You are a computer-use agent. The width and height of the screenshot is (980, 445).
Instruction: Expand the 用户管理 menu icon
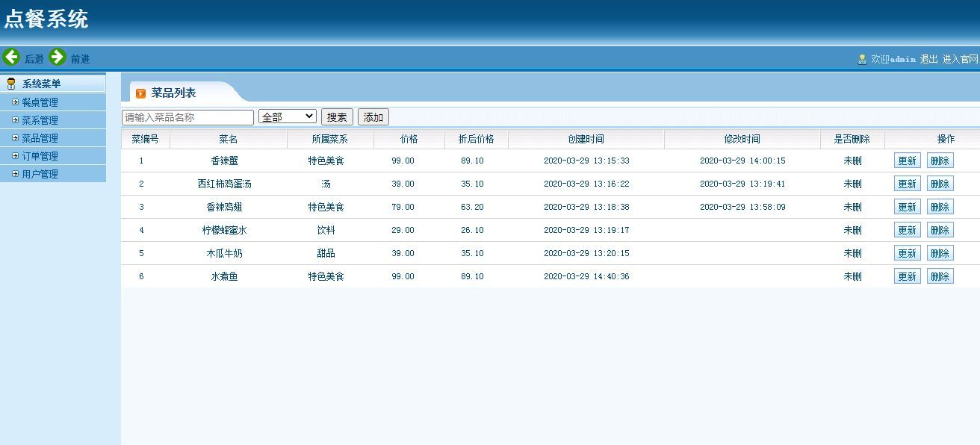(x=15, y=173)
